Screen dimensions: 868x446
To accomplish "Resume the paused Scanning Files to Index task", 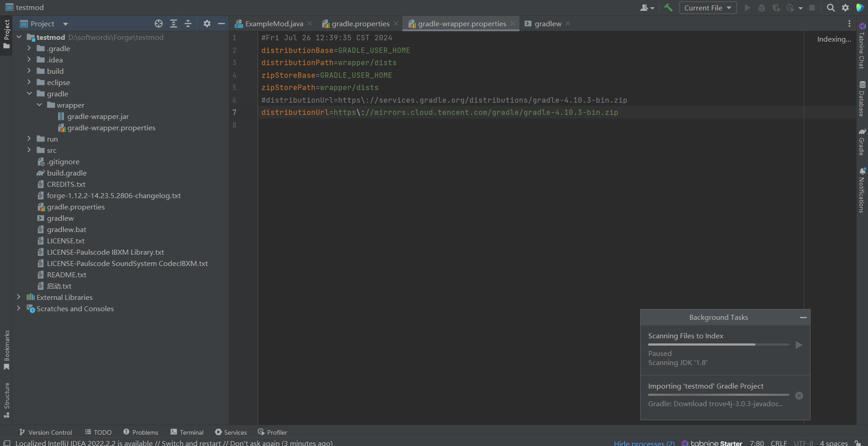I will (799, 345).
